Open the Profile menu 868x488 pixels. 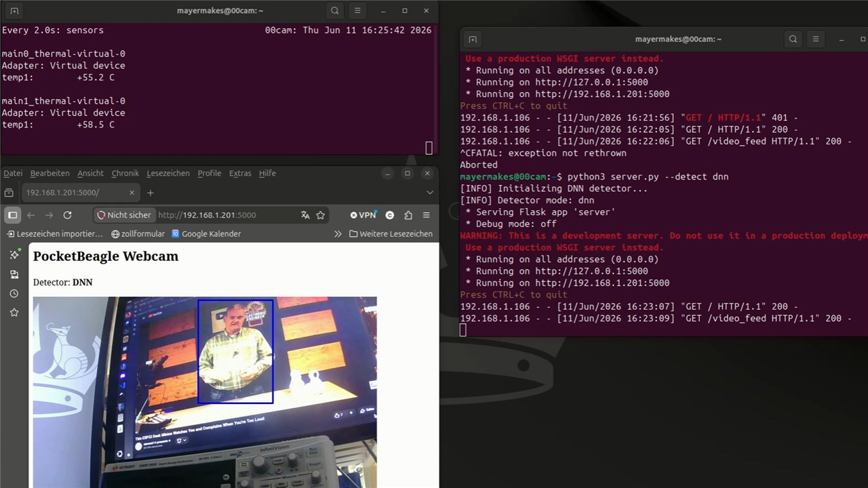click(210, 174)
